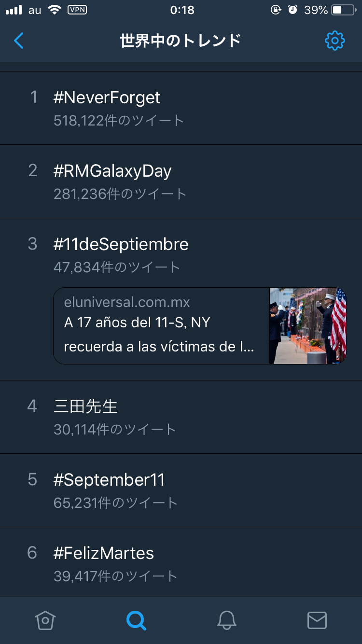Select the #11deSeptiembre hashtag

tap(121, 244)
